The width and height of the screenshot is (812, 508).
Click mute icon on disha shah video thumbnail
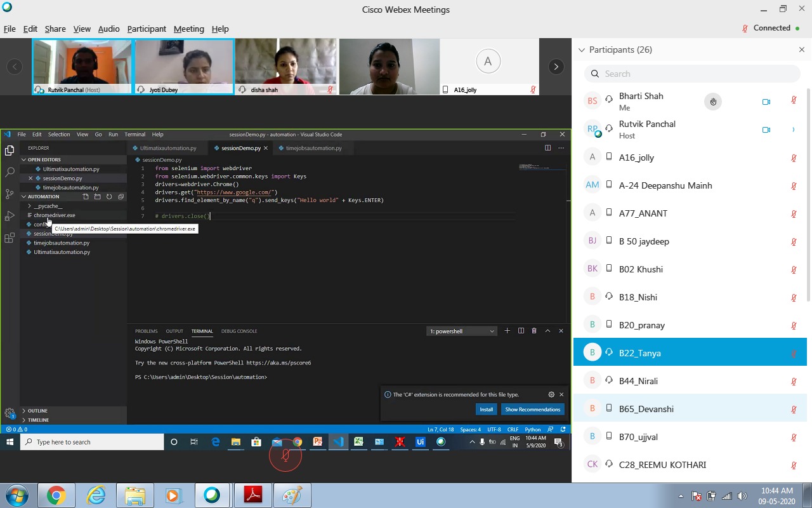(x=330, y=90)
